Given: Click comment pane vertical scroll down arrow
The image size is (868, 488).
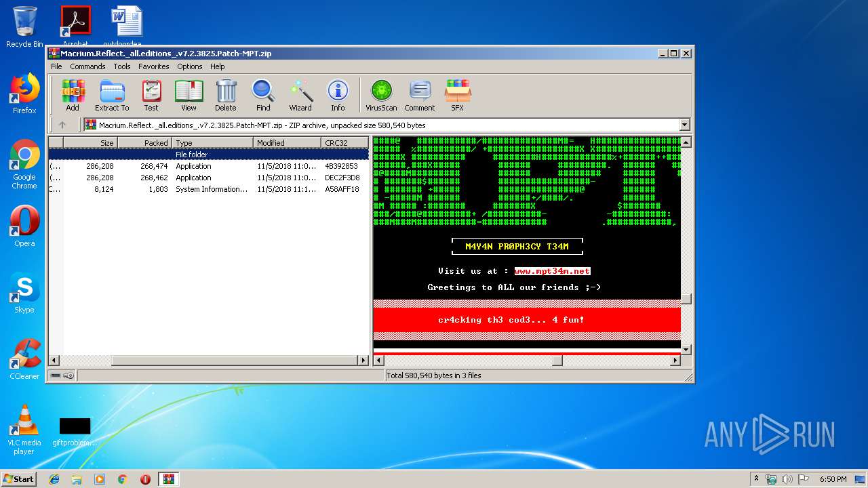Looking at the screenshot, I should point(686,350).
